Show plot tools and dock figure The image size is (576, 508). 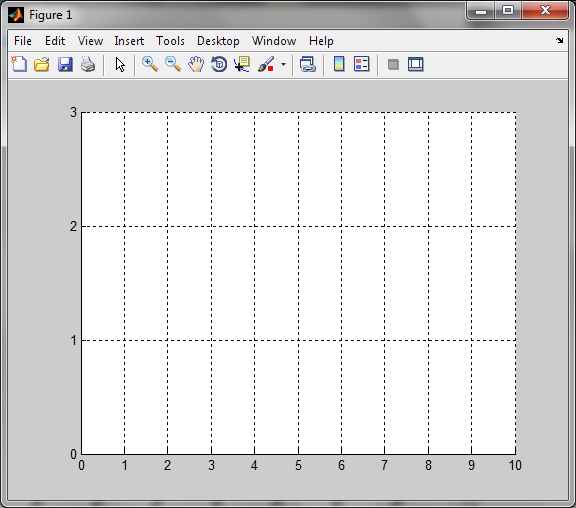pos(416,64)
